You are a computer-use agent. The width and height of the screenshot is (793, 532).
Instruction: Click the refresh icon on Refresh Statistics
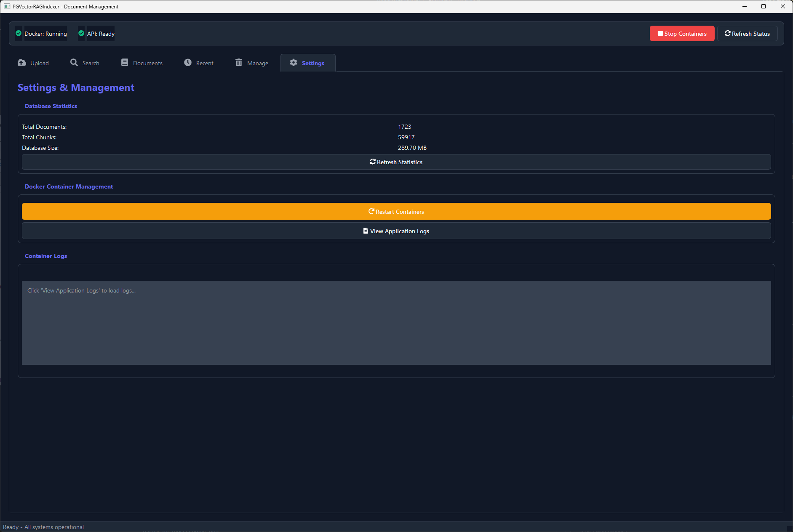pos(373,162)
